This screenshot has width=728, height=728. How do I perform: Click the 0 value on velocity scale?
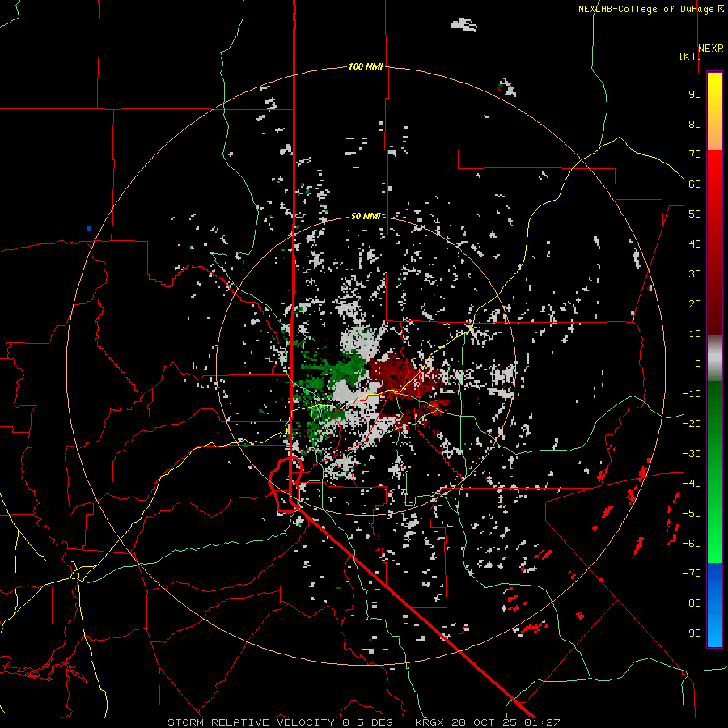tap(698, 363)
